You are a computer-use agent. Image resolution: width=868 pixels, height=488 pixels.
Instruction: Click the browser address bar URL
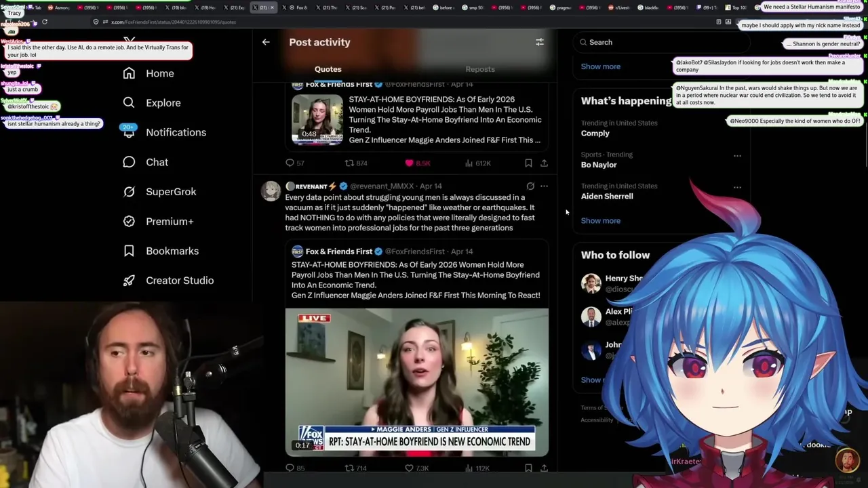click(x=174, y=22)
